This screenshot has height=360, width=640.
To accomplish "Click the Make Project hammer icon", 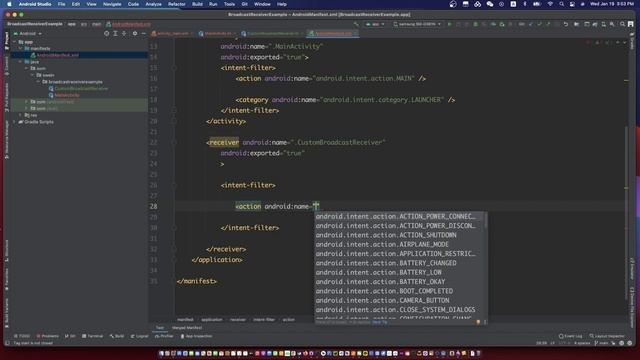I will pyautogui.click(x=356, y=24).
